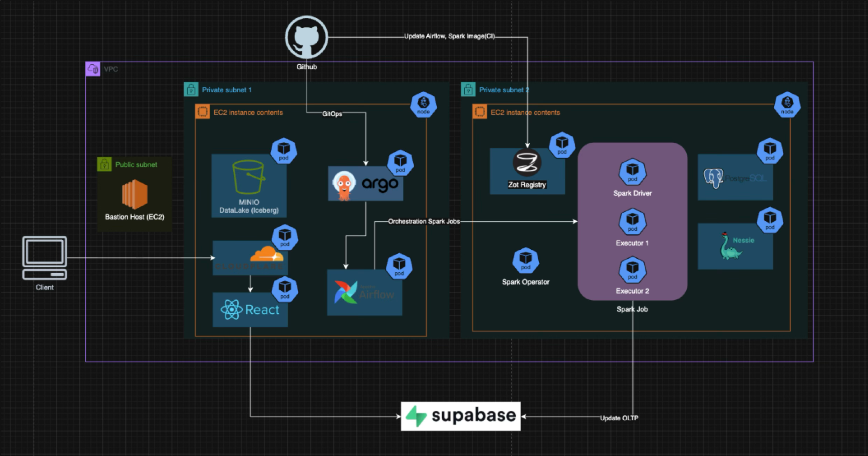This screenshot has width=868, height=456.
Task: Click the 'GitOps' arrow label
Action: [x=332, y=114]
